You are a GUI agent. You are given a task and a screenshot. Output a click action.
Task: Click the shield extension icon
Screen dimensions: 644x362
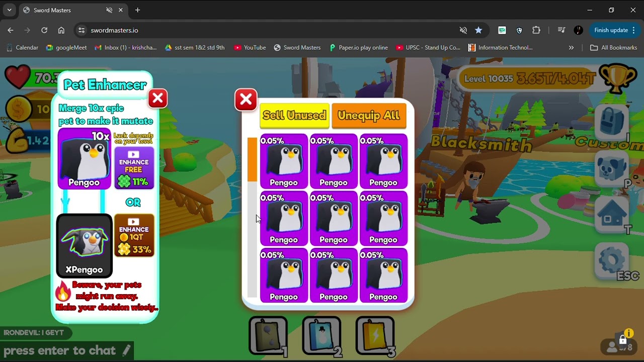click(519, 30)
